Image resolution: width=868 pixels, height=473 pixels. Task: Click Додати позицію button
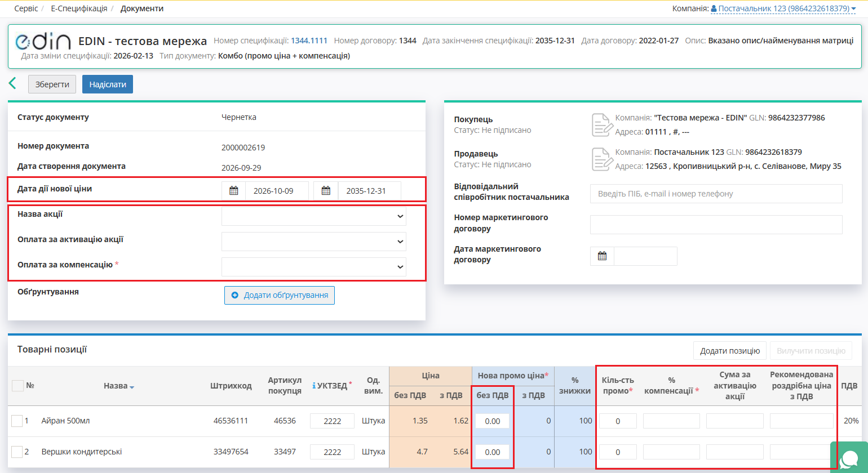[730, 351]
